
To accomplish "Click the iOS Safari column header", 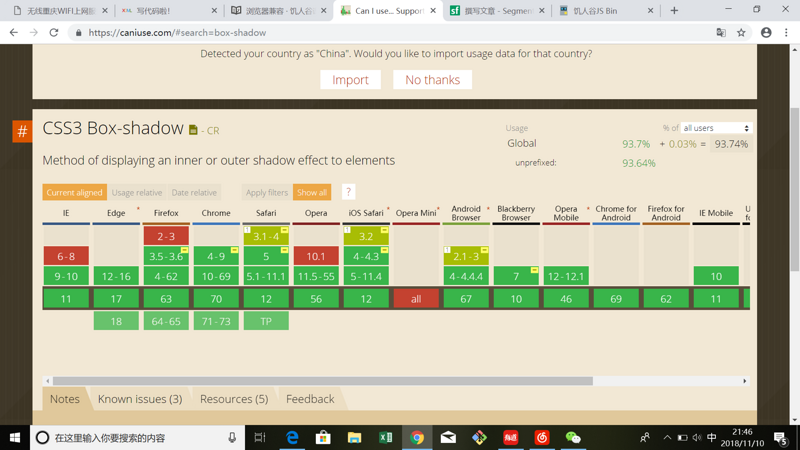I will 366,213.
